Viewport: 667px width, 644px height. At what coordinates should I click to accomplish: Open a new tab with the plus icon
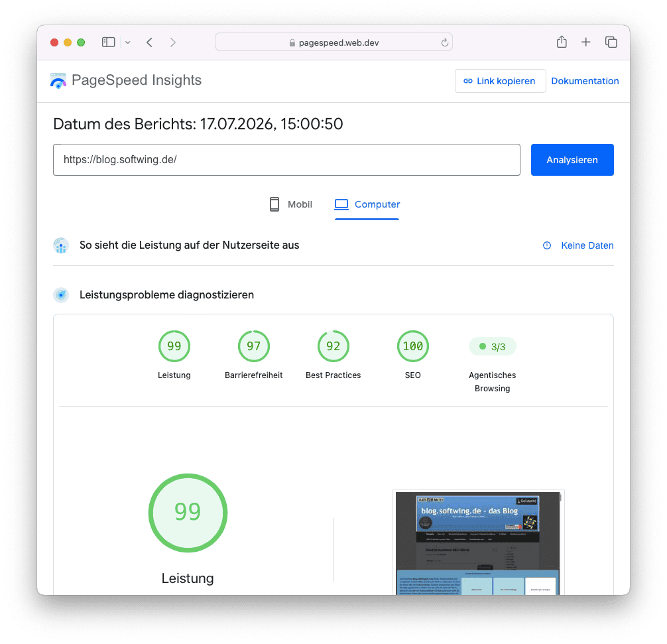pyautogui.click(x=585, y=42)
